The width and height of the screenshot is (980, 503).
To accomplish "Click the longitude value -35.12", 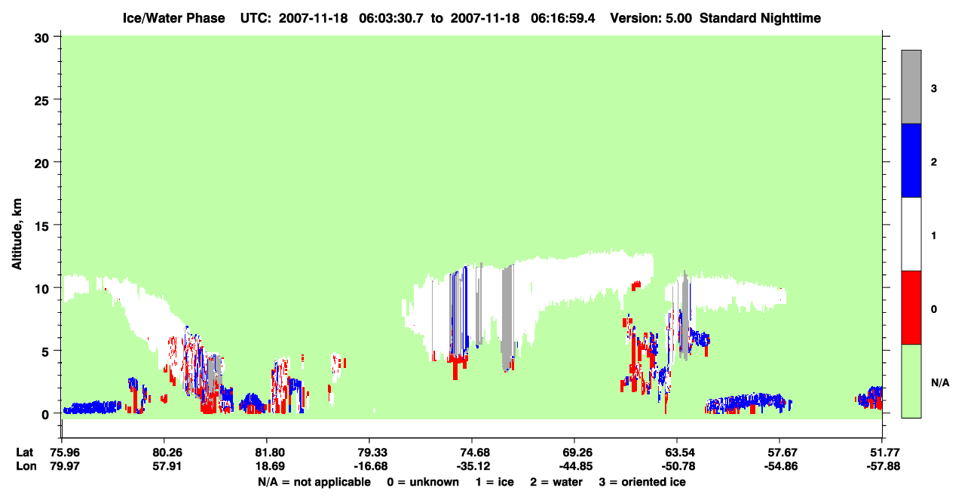I will pyautogui.click(x=471, y=467).
